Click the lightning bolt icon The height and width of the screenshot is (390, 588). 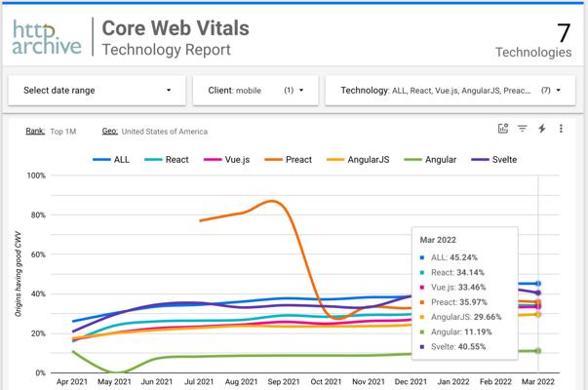click(x=542, y=129)
